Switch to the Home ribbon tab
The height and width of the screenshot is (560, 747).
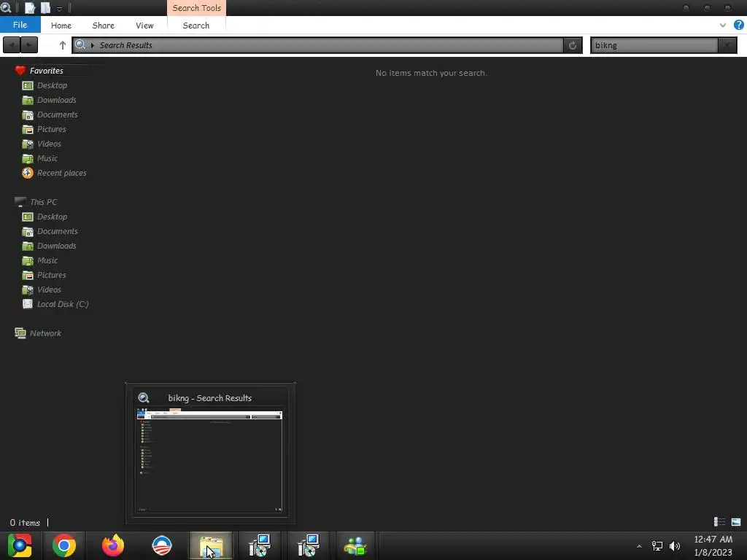coord(61,26)
